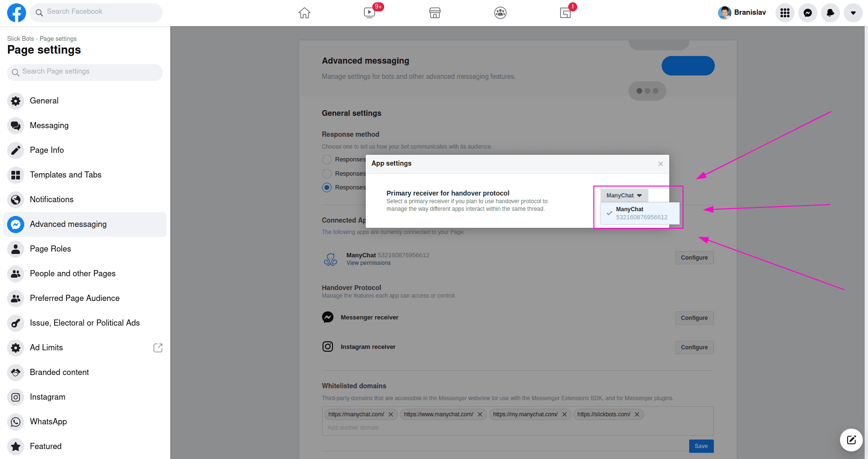Click the Page Info pencil icon
The image size is (868, 459).
16,150
